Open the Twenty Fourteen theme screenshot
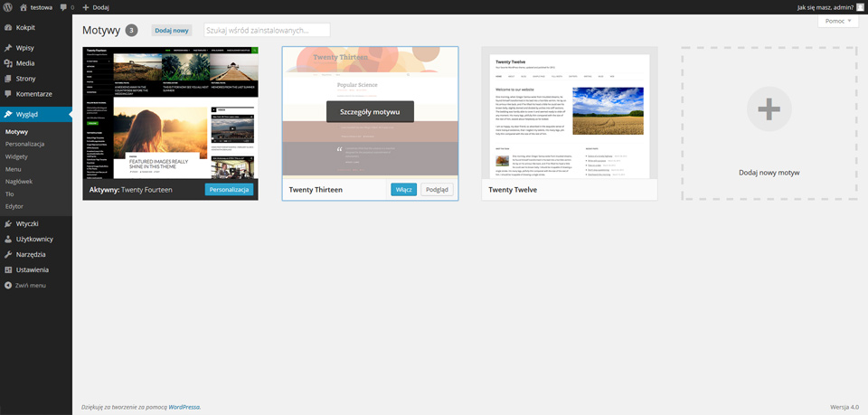The height and width of the screenshot is (415, 868). [x=171, y=112]
